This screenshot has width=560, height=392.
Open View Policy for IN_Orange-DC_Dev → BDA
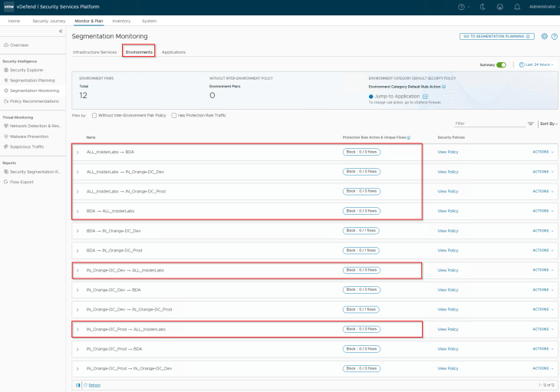coord(447,290)
